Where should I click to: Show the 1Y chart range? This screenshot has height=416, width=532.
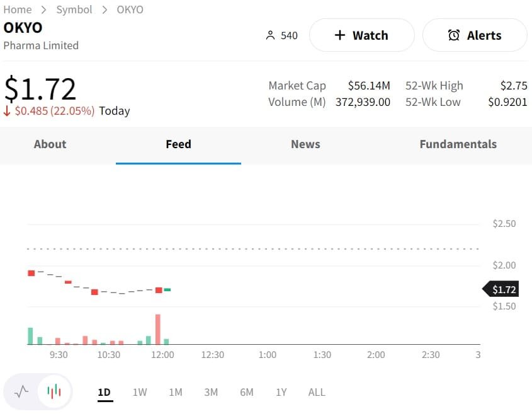click(x=281, y=392)
